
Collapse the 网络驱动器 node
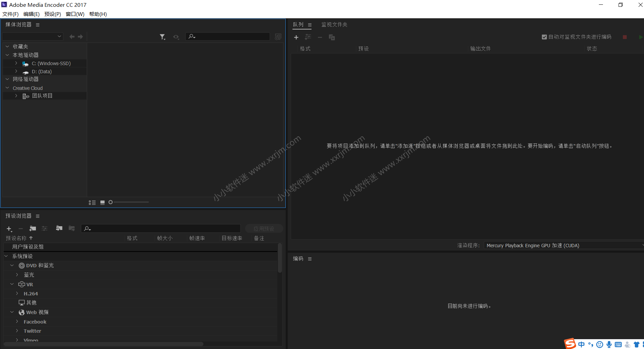click(7, 79)
